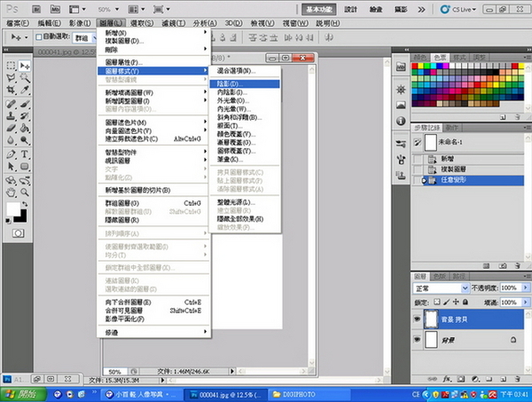Viewport: 532px width, 402px height.
Task: Toggle lock image pixels brush icon
Action: click(x=447, y=302)
